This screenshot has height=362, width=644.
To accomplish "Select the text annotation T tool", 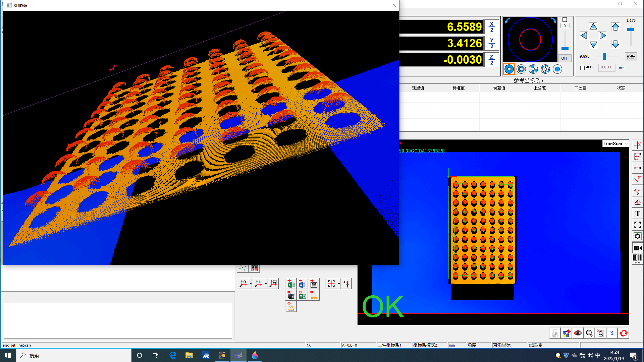I will [x=637, y=214].
